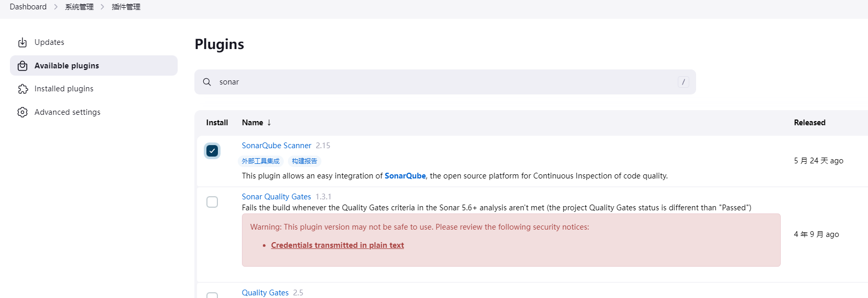This screenshot has width=868, height=298.
Task: Click Quality Gates version 2.5 text
Action: coord(298,293)
